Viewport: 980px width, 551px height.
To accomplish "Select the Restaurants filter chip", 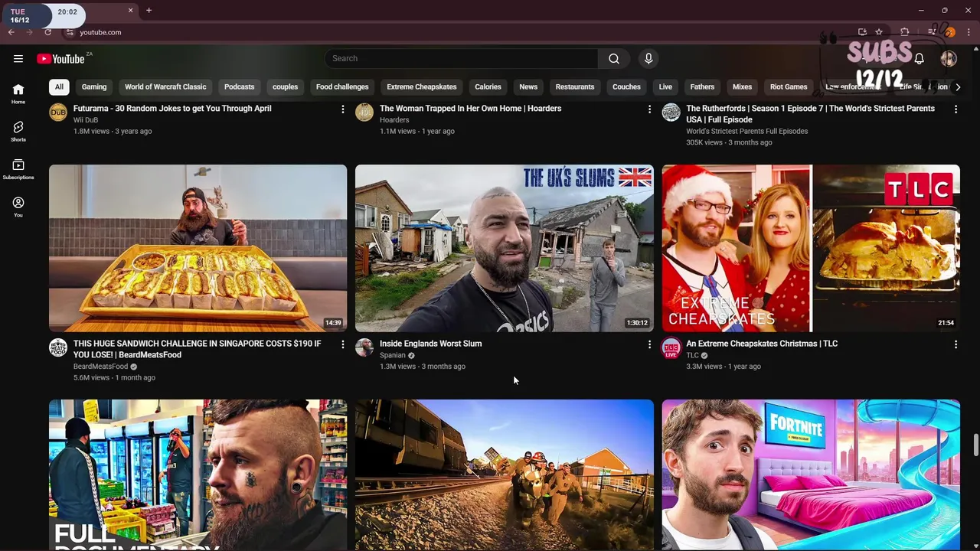I will 575,87.
